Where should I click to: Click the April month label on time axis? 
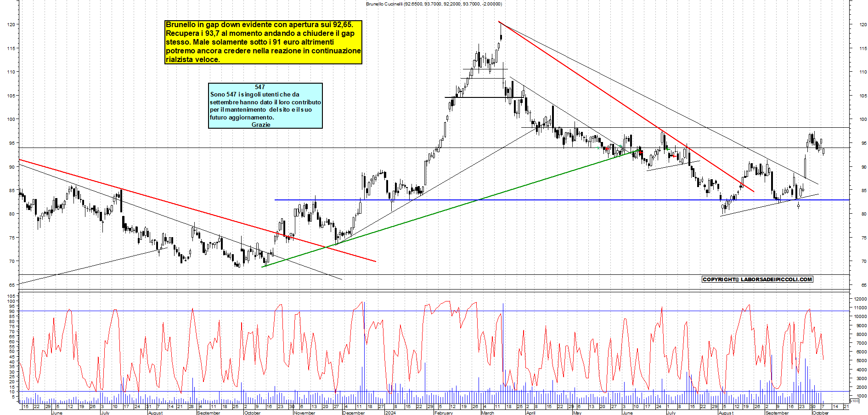[530, 413]
